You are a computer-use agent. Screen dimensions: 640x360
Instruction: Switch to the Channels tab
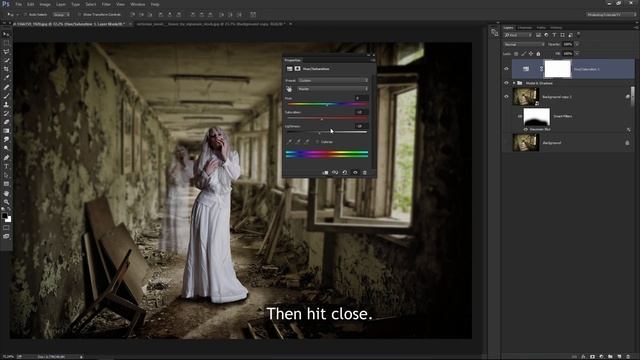[x=525, y=28]
